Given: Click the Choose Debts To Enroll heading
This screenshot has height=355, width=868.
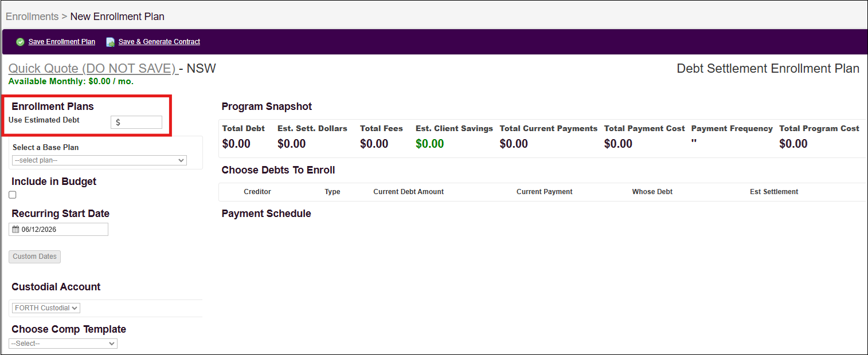Looking at the screenshot, I should click(279, 170).
